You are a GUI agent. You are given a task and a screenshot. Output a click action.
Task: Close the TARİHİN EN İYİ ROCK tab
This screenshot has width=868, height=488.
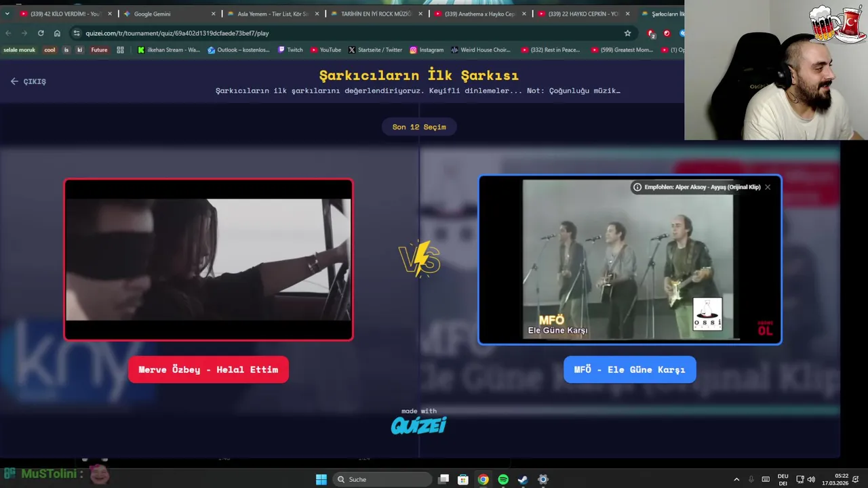pyautogui.click(x=420, y=14)
